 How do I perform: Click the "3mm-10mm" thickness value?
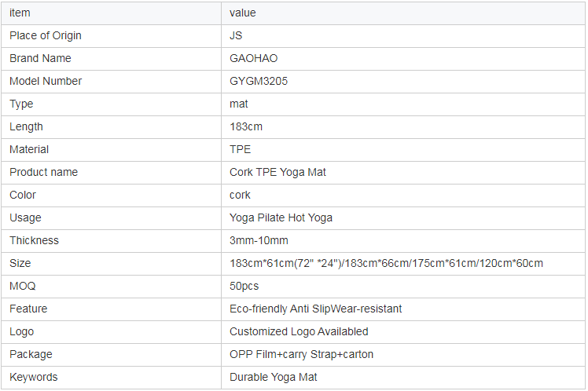pyautogui.click(x=259, y=240)
